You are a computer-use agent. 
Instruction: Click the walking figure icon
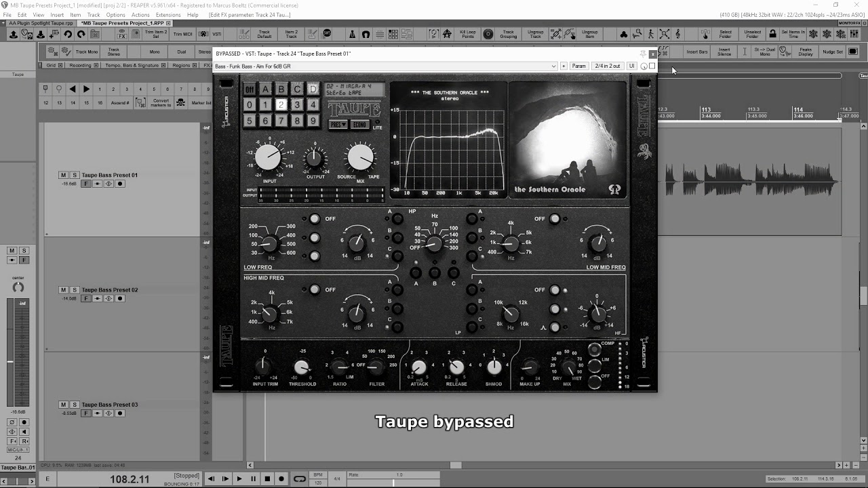[x=651, y=33]
